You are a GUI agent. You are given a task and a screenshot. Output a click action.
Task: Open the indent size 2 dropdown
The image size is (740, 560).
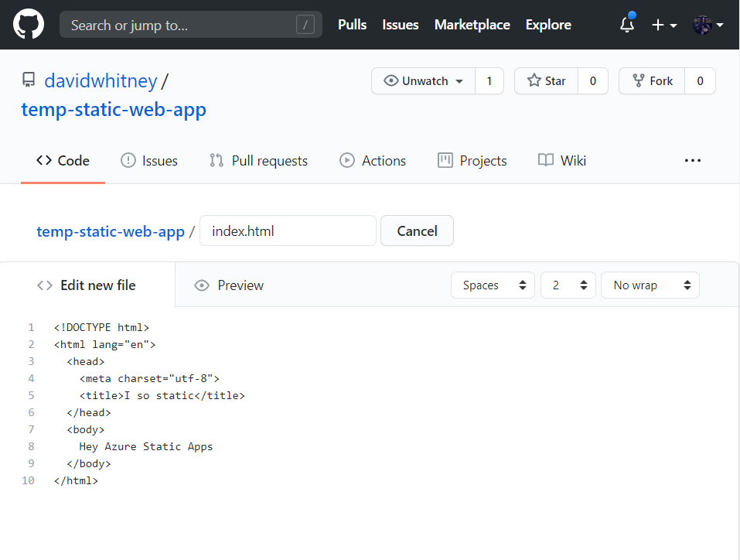[568, 285]
